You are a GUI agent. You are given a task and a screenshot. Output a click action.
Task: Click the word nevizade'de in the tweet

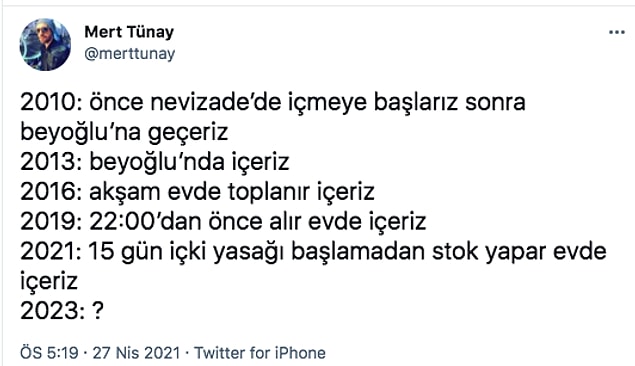tap(216, 102)
